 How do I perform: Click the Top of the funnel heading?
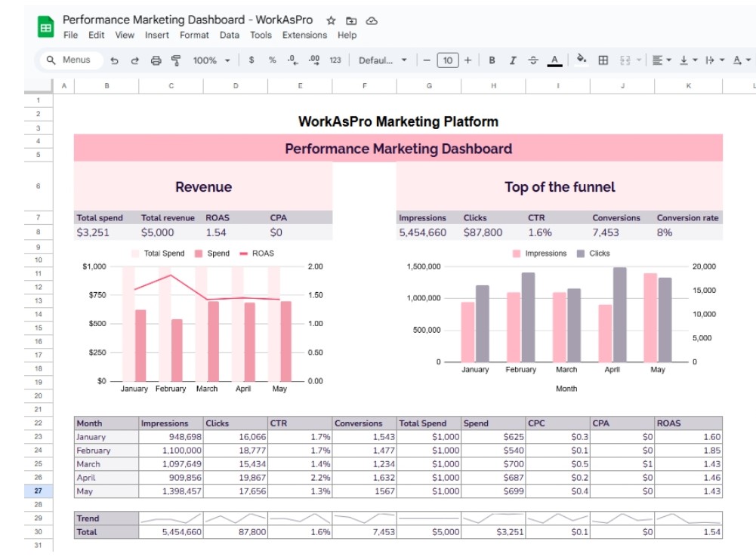click(560, 186)
